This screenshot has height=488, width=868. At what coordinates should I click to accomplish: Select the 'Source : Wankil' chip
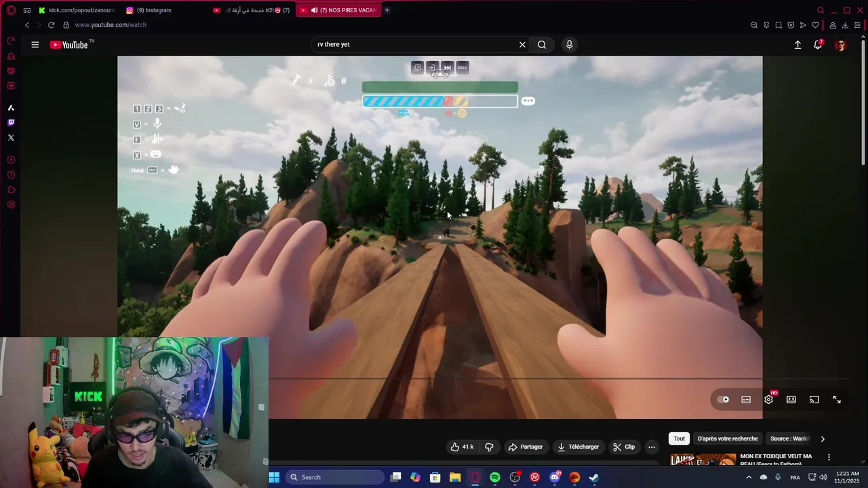789,439
